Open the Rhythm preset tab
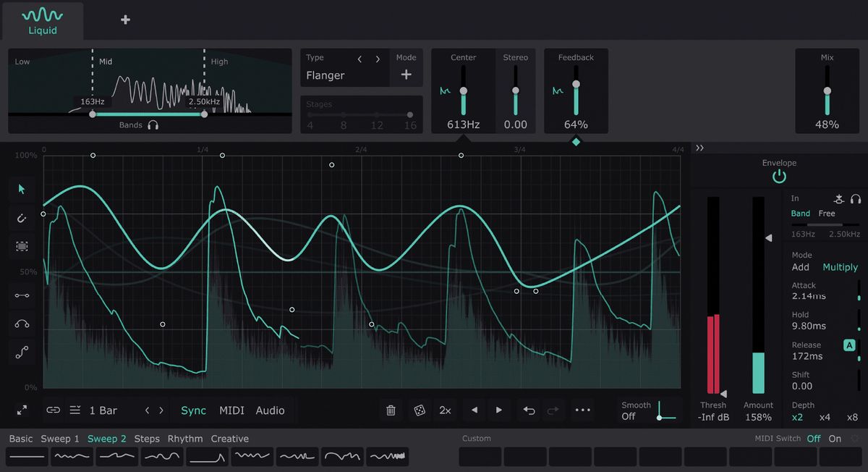 185,438
